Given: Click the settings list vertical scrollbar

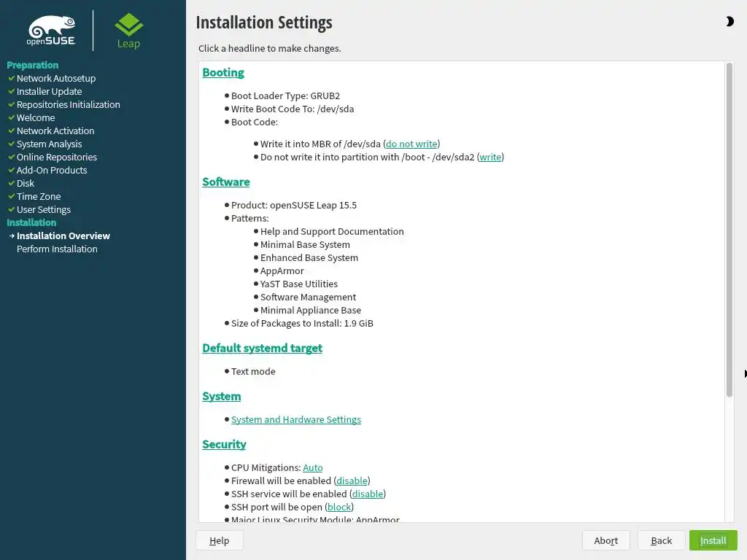Looking at the screenshot, I should pyautogui.click(x=729, y=230).
